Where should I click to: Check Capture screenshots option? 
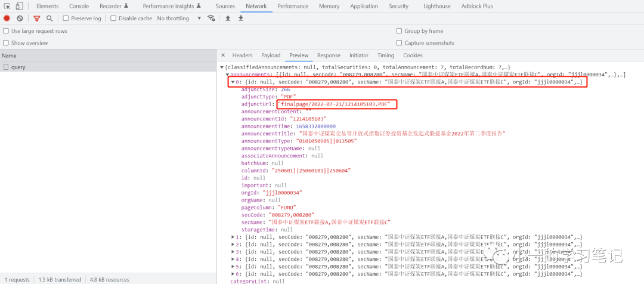coord(399,43)
